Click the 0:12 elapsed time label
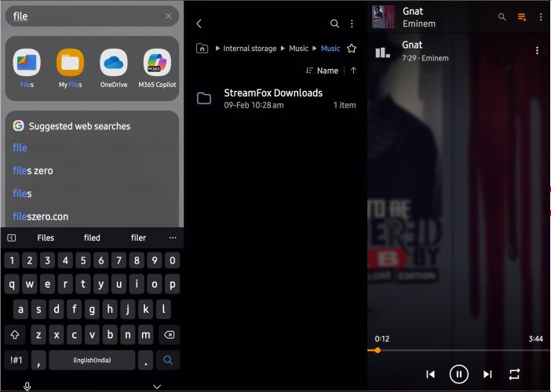Screen dimensions: 551x392 pyautogui.click(x=382, y=339)
